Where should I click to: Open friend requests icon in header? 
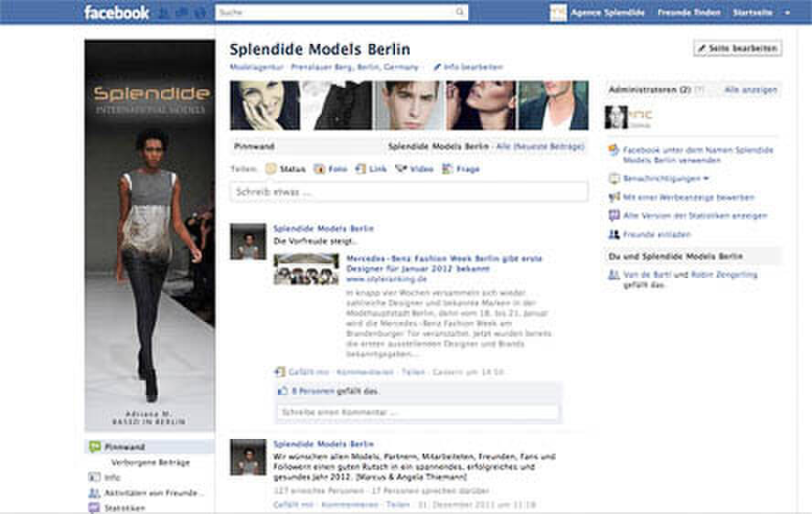(164, 13)
